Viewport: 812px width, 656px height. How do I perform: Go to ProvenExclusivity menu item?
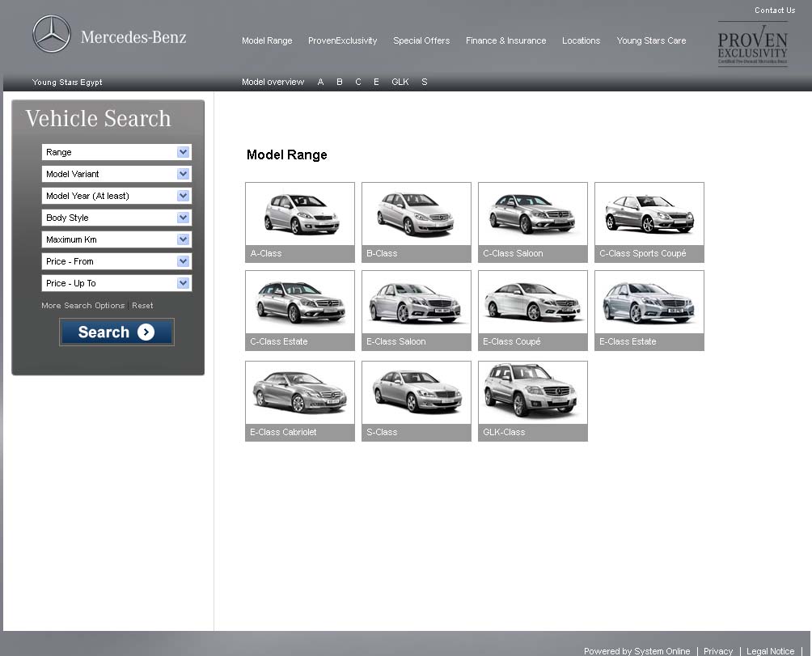click(x=342, y=40)
